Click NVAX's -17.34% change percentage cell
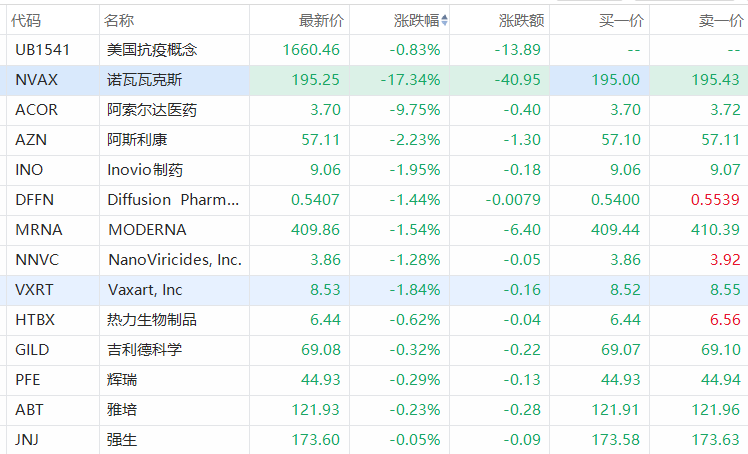This screenshot has width=748, height=454. (x=412, y=80)
